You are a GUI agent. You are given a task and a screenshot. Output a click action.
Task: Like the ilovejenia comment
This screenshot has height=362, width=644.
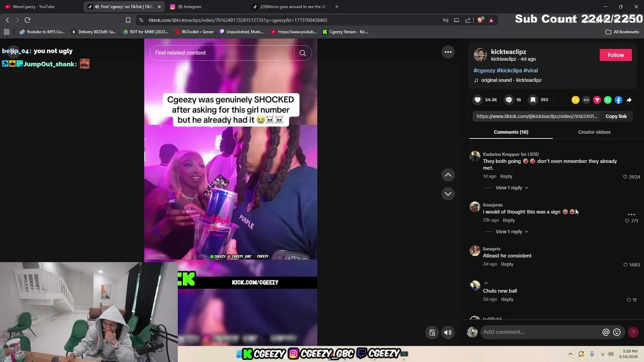click(627, 221)
